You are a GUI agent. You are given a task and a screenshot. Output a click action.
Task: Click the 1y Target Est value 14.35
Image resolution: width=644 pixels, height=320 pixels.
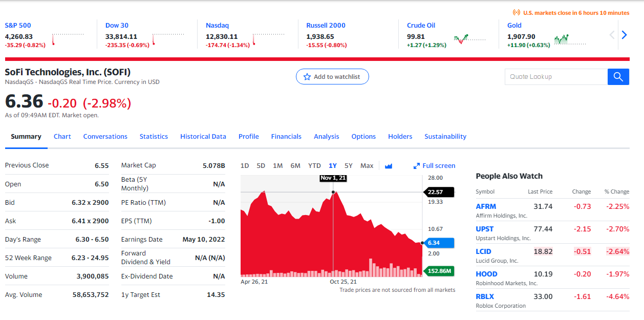tap(216, 295)
